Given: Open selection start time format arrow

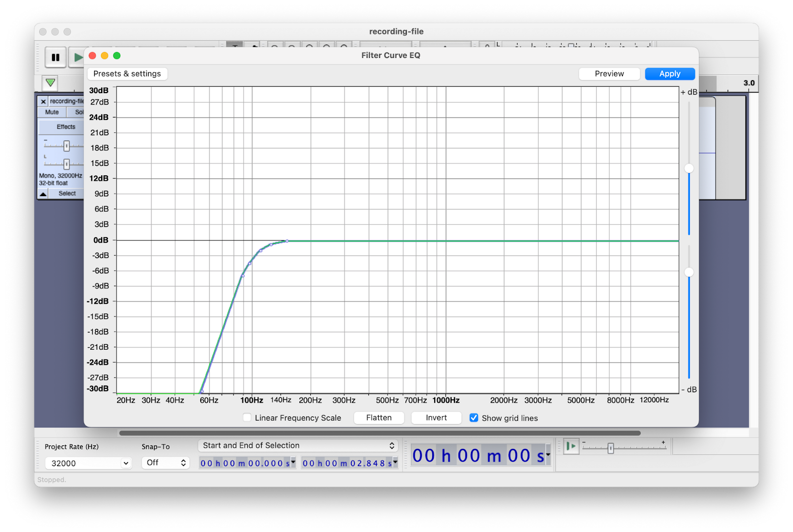Looking at the screenshot, I should (x=293, y=463).
